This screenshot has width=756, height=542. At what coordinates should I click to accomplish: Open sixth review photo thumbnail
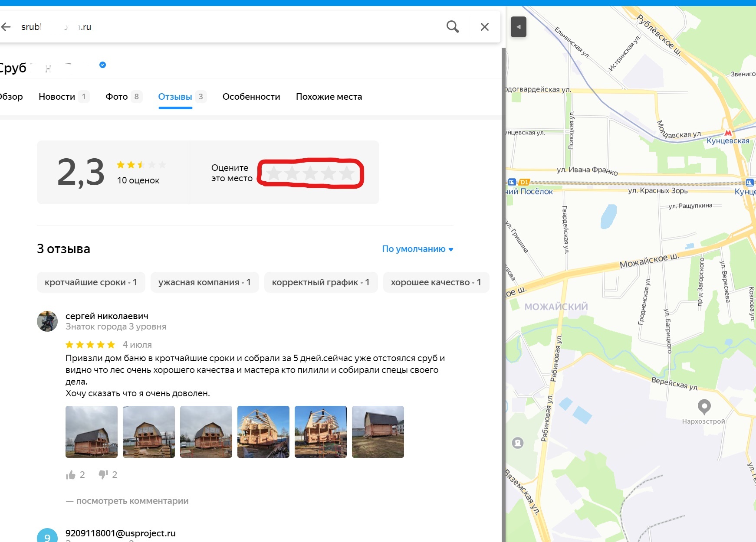378,432
